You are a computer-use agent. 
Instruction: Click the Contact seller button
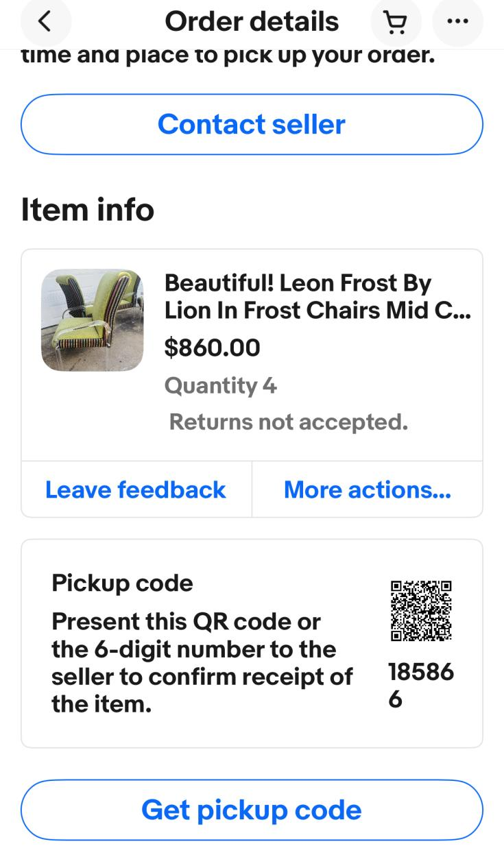(x=252, y=124)
